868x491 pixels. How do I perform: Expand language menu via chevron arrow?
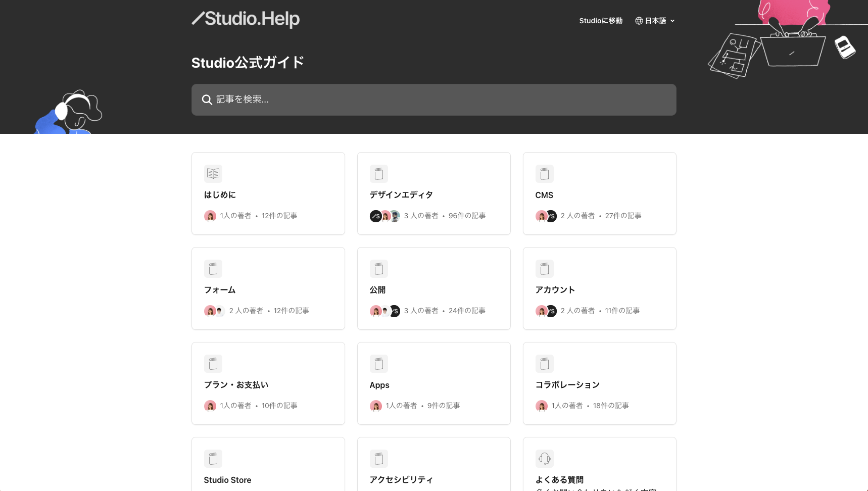pos(672,21)
